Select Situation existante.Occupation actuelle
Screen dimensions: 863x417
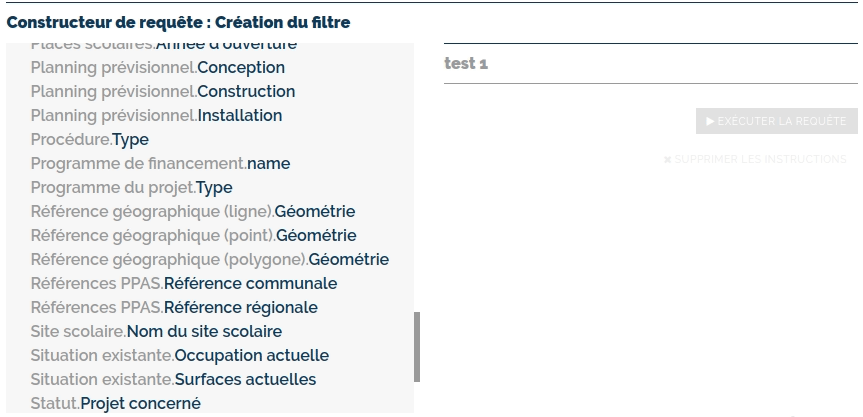coord(180,356)
